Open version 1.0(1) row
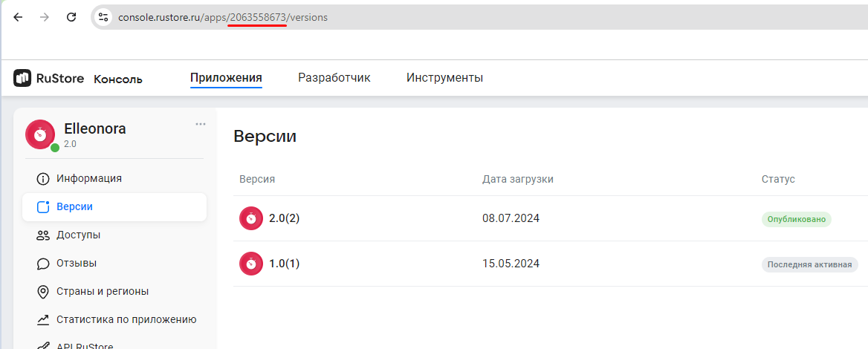Viewport: 868px width, 349px height. coord(284,264)
